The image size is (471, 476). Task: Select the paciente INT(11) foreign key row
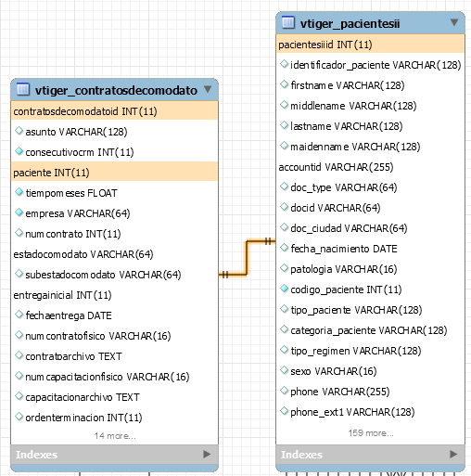point(115,172)
